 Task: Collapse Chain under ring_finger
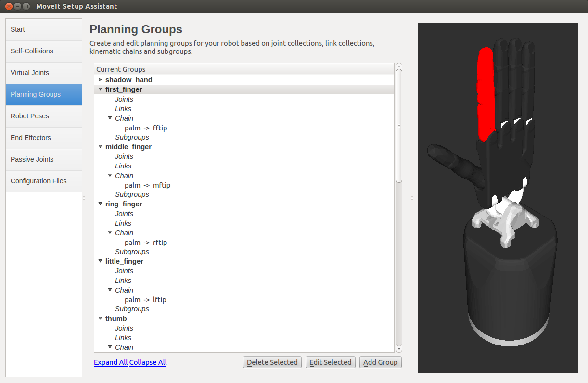coord(110,233)
